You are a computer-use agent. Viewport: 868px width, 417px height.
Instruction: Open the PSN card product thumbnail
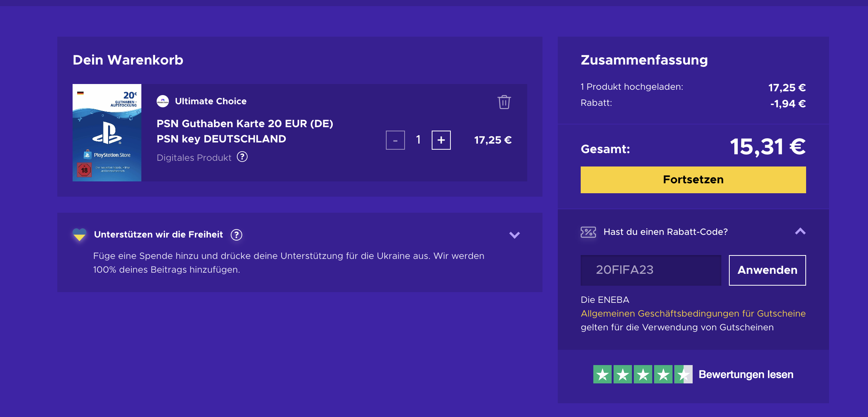(x=107, y=133)
